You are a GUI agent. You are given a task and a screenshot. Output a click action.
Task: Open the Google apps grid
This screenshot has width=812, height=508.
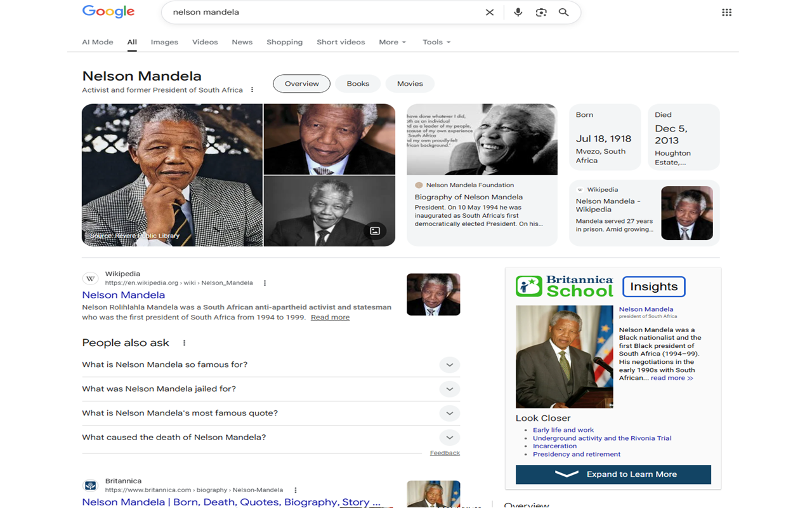(x=726, y=12)
